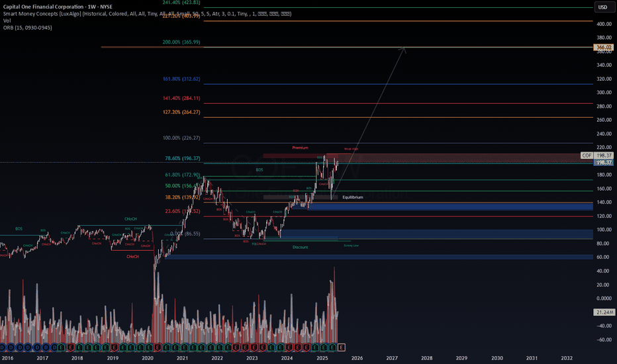Click the 2020 label on the time axis
The image size is (617, 364).
tap(148, 358)
